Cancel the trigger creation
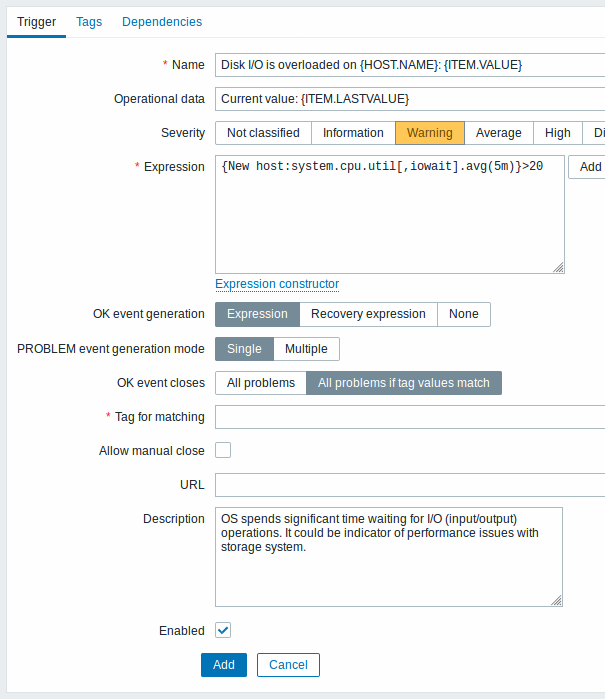The width and height of the screenshot is (605, 699). point(288,665)
